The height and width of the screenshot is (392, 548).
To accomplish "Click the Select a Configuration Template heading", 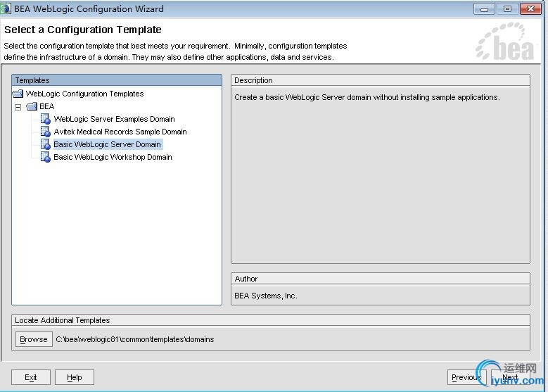I will pyautogui.click(x=83, y=30).
